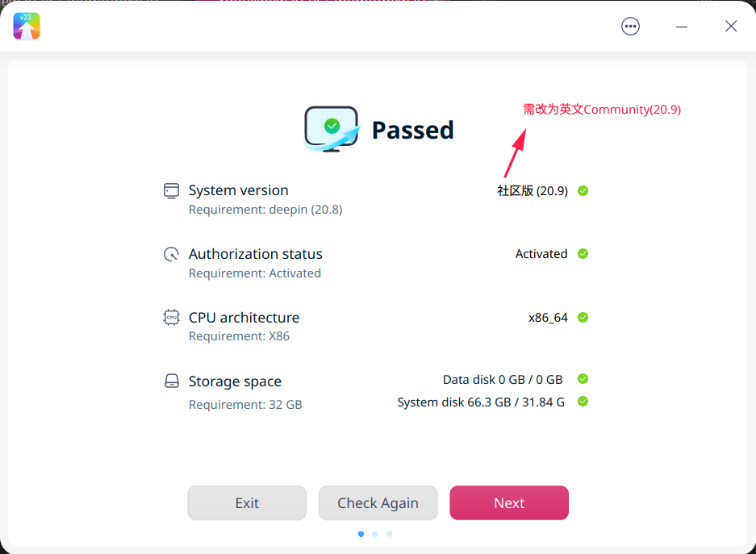Image resolution: width=756 pixels, height=554 pixels.
Task: Click the CPU architecture chip icon
Action: [171, 317]
